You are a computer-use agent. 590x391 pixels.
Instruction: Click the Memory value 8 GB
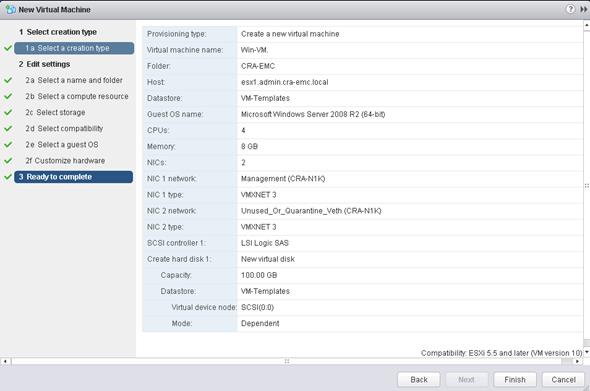click(249, 146)
